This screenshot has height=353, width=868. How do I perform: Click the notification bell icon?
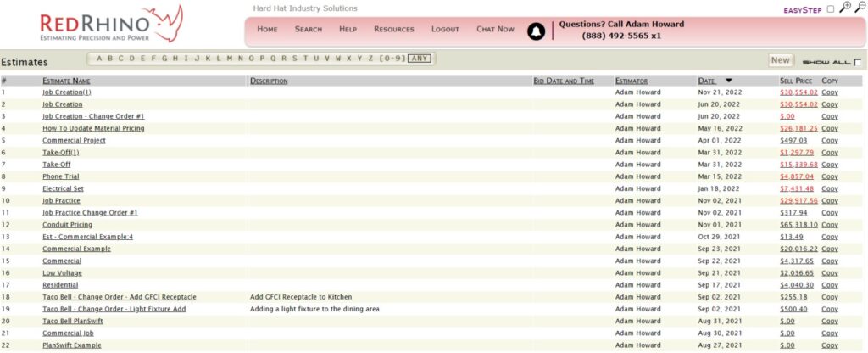535,31
